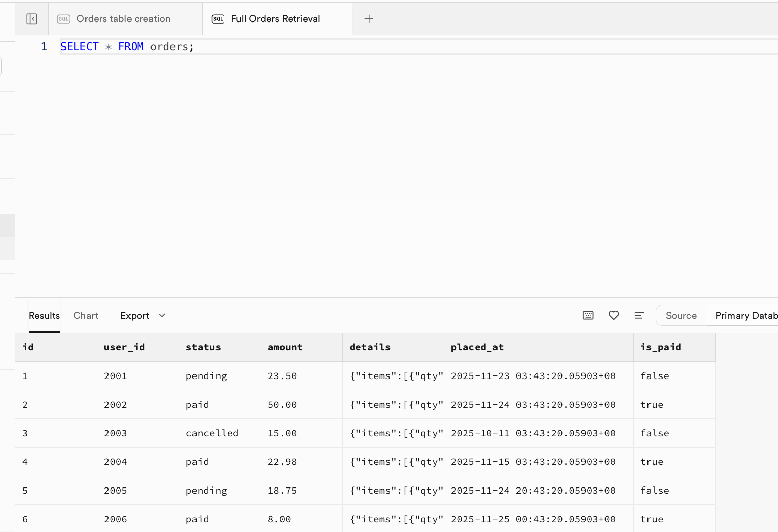Screen dimensions: 778x532
Task: Click the amount column header
Action: point(285,347)
